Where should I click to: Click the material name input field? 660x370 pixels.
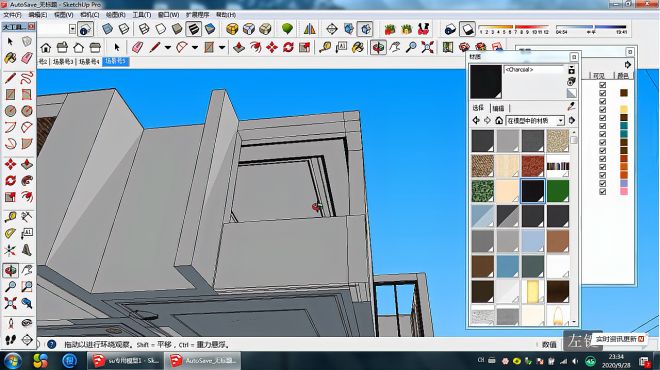tap(534, 70)
